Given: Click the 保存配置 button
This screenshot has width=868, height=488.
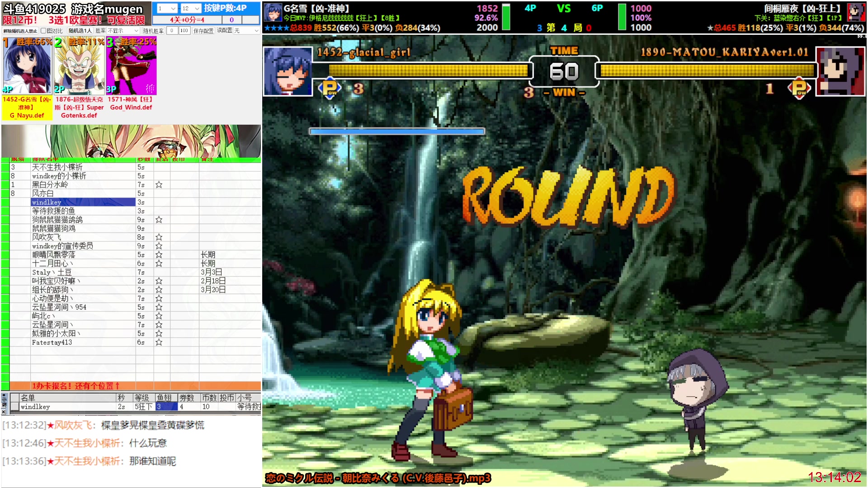Looking at the screenshot, I should [x=203, y=31].
